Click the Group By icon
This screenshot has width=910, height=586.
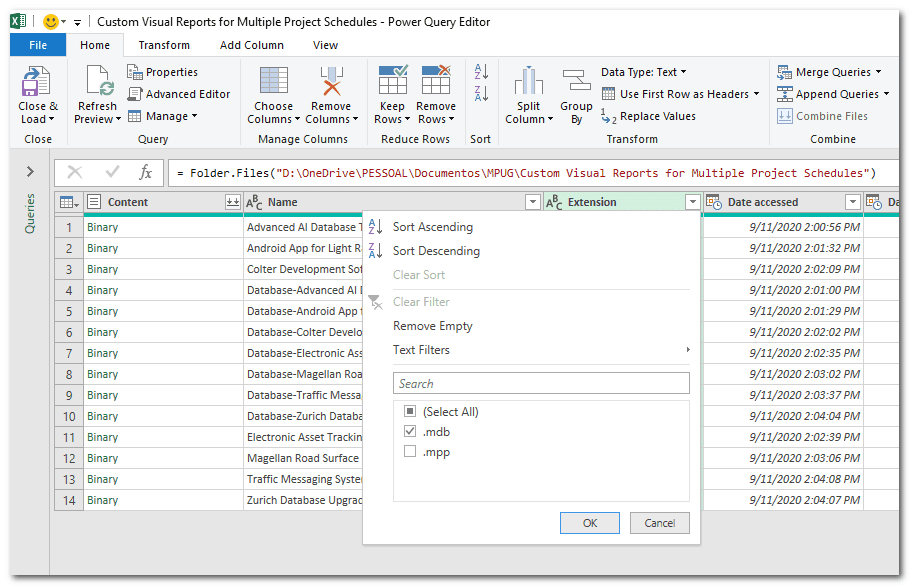tap(576, 80)
